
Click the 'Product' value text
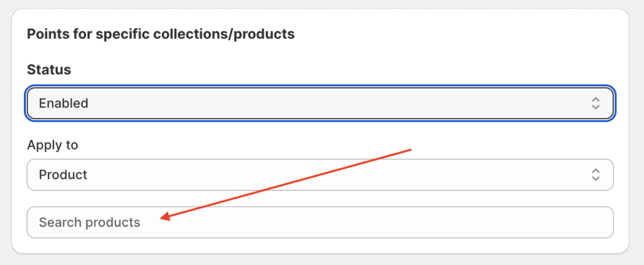point(63,175)
